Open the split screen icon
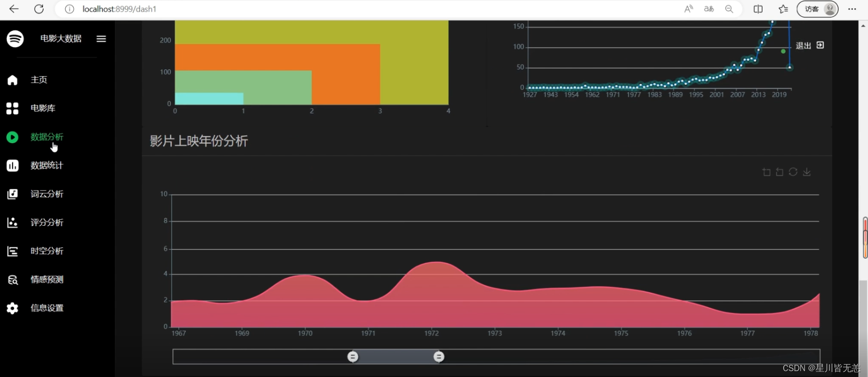 point(758,9)
